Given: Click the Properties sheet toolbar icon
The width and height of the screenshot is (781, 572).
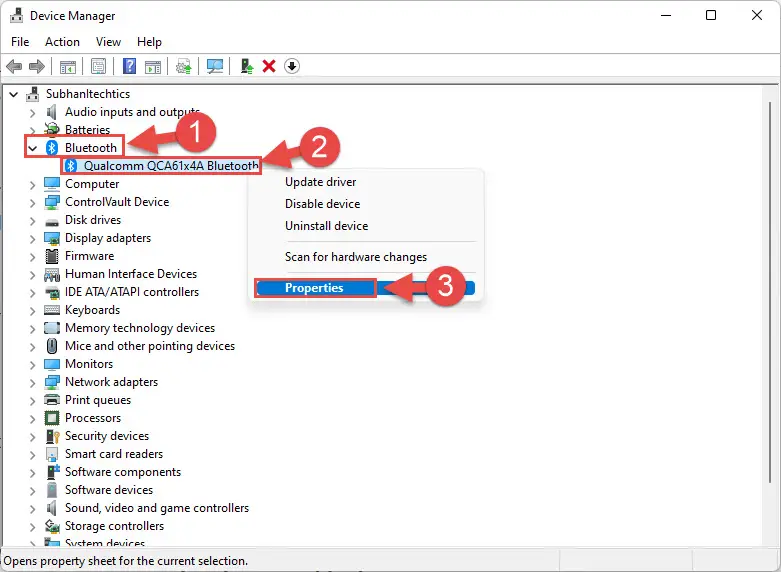Looking at the screenshot, I should pos(98,66).
